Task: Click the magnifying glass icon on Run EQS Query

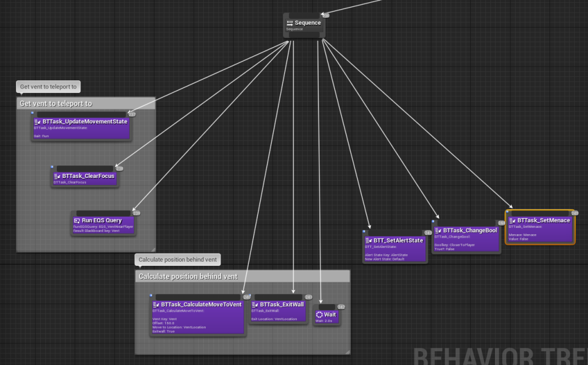Action: [76, 221]
